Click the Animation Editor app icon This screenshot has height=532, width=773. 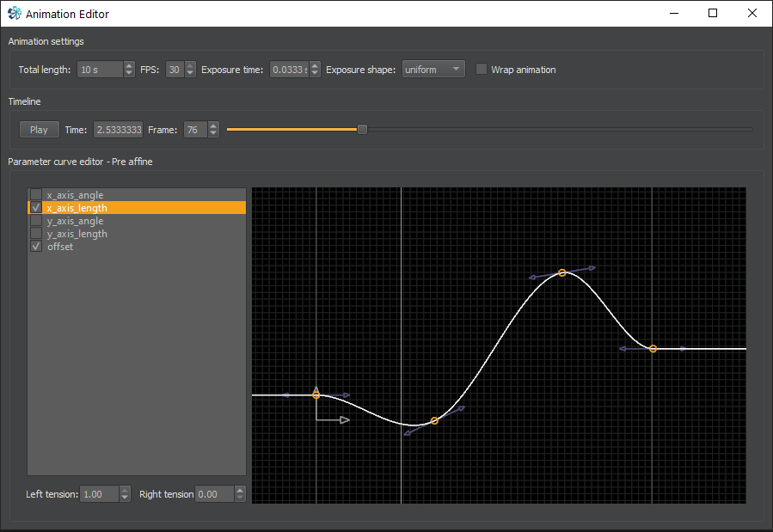pyautogui.click(x=15, y=13)
